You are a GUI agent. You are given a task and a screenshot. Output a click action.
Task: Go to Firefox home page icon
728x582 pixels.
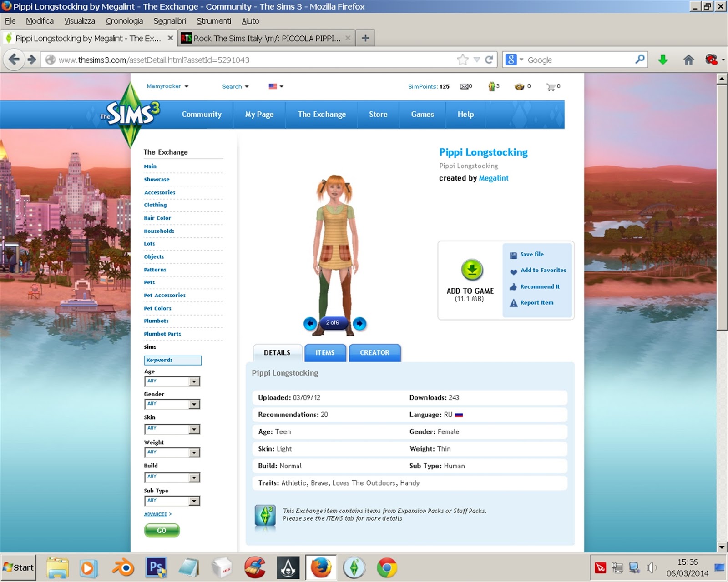click(688, 60)
